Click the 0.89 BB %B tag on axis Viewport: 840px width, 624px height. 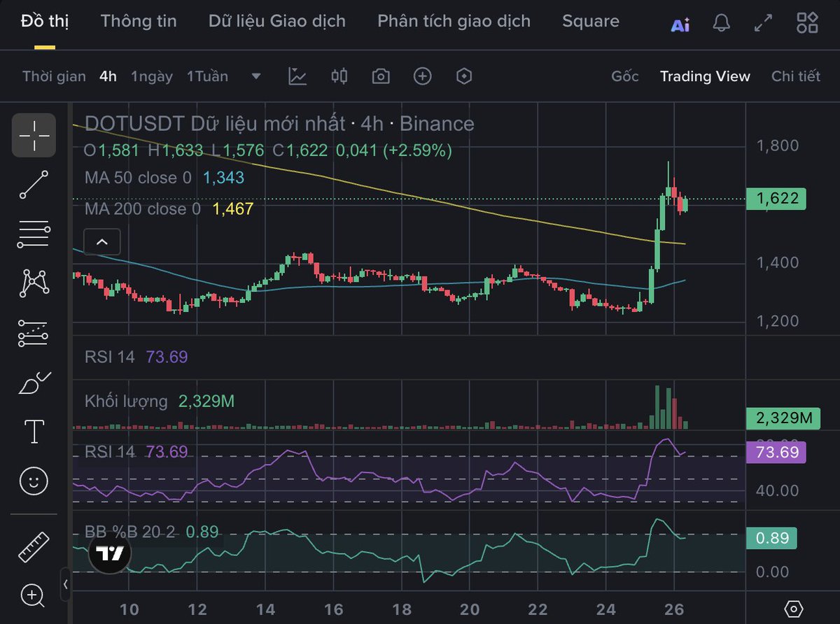click(772, 538)
